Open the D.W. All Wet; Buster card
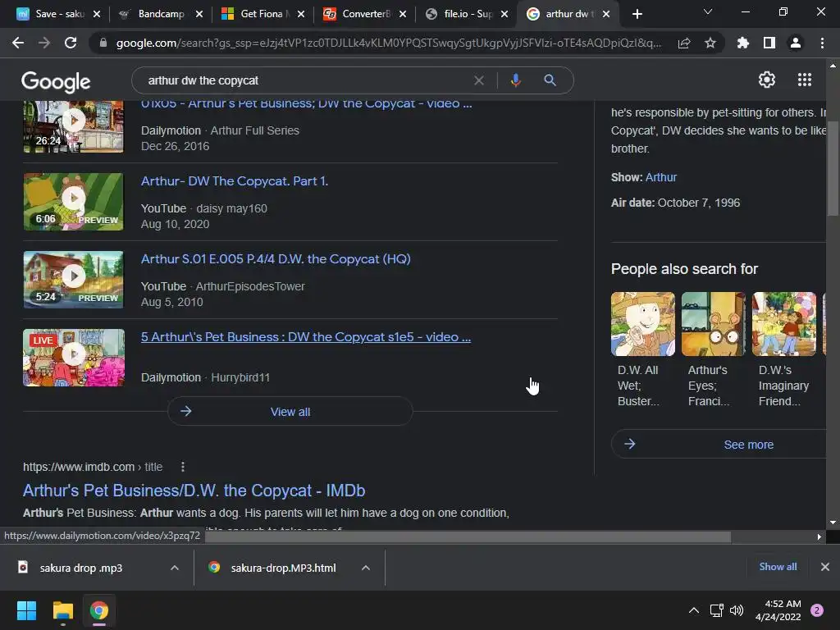840x630 pixels. (x=643, y=349)
